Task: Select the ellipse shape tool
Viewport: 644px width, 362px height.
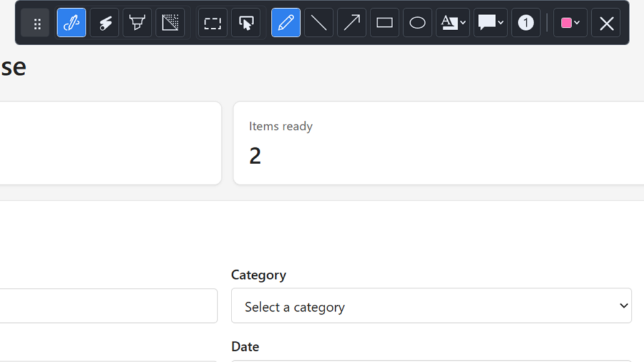Action: 418,23
